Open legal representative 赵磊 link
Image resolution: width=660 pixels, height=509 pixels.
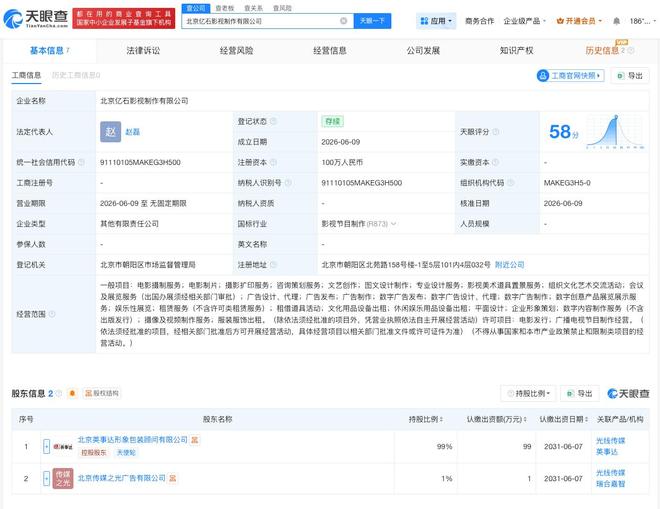132,132
